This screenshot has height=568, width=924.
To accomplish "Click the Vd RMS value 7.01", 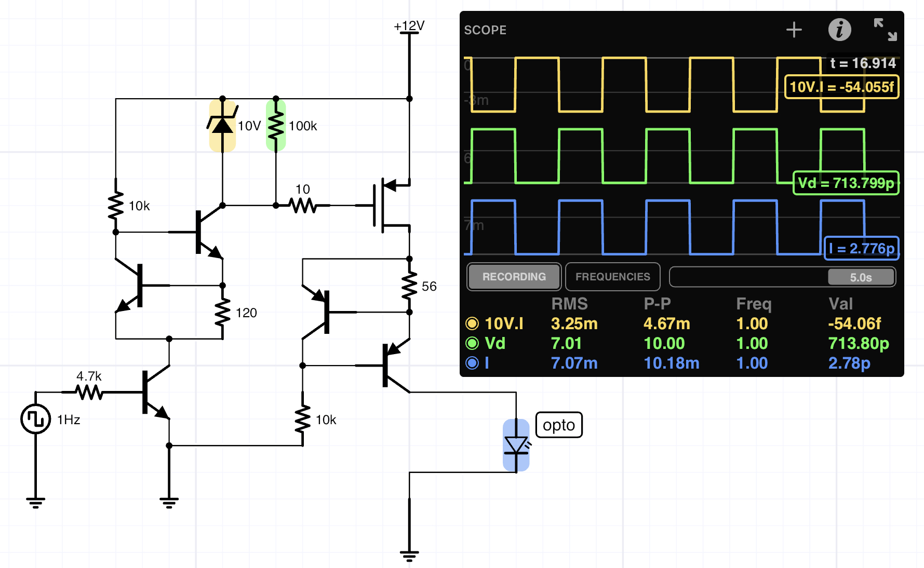I will click(566, 343).
